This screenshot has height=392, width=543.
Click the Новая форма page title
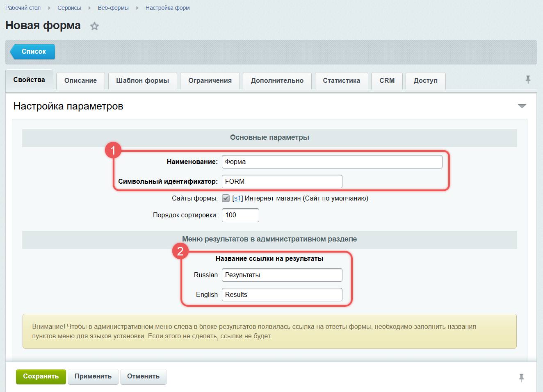pyautogui.click(x=43, y=25)
